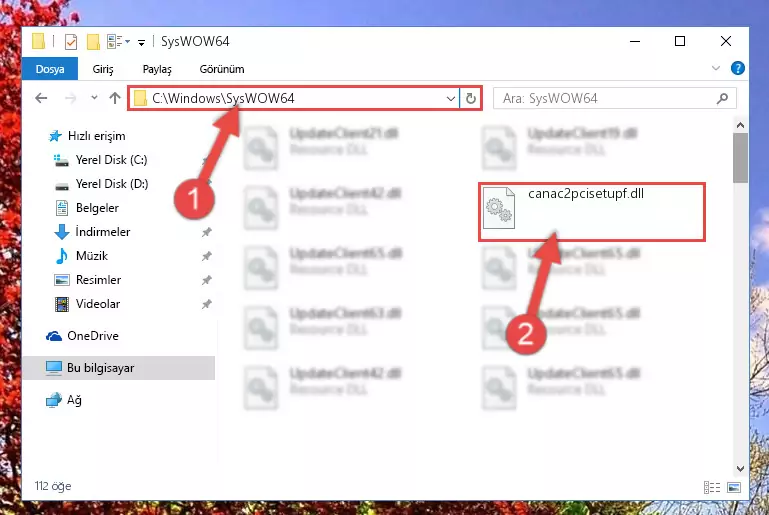
Task: Minimize the SysWOW64 window
Action: (635, 41)
